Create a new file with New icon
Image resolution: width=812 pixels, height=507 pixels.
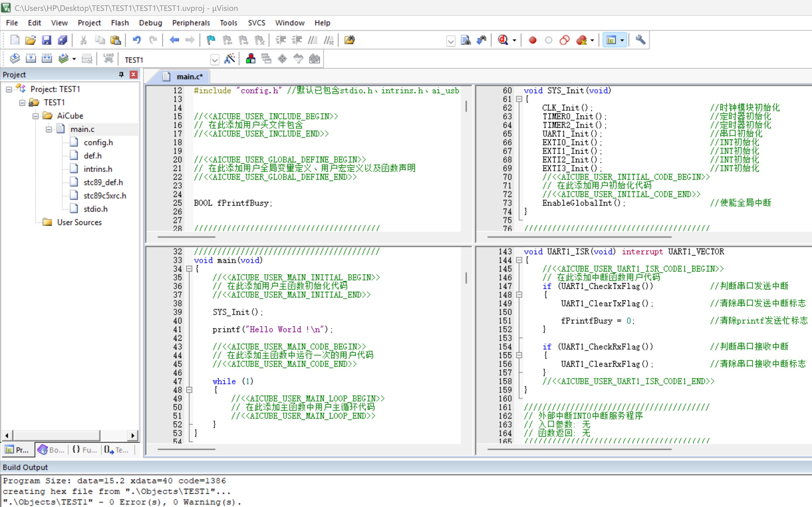(x=15, y=40)
